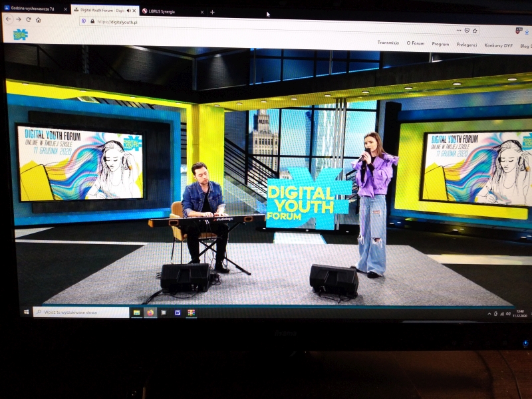532x399 pixels.
Task: Open a new browser tab
Action: tap(212, 12)
